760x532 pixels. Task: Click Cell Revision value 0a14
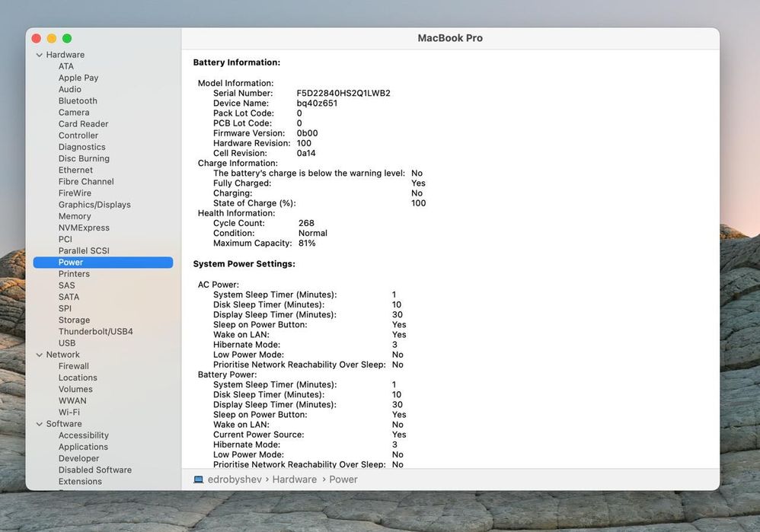tap(306, 153)
